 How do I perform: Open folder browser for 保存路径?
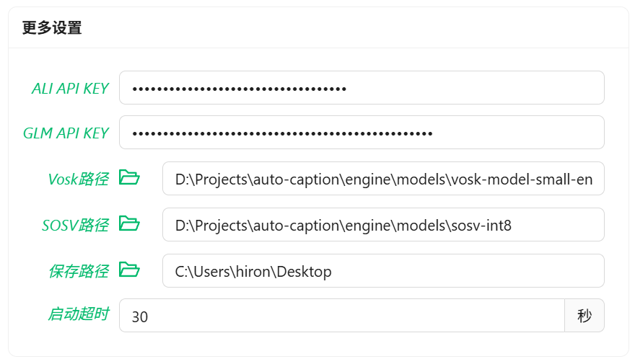click(x=129, y=270)
